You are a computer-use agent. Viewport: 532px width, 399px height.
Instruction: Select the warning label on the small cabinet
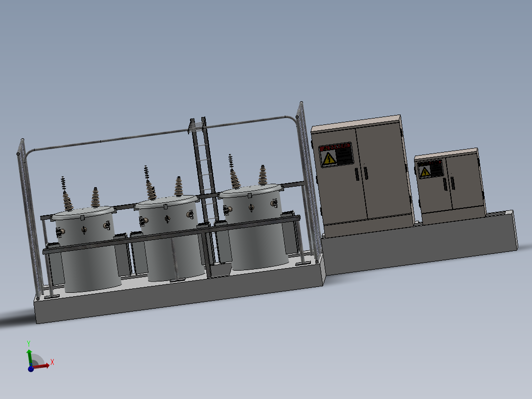click(430, 169)
